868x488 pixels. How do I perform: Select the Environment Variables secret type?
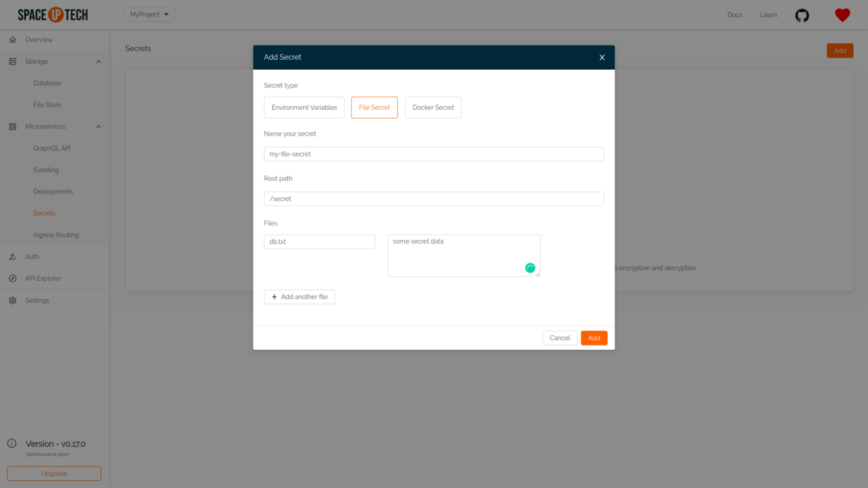(x=304, y=107)
